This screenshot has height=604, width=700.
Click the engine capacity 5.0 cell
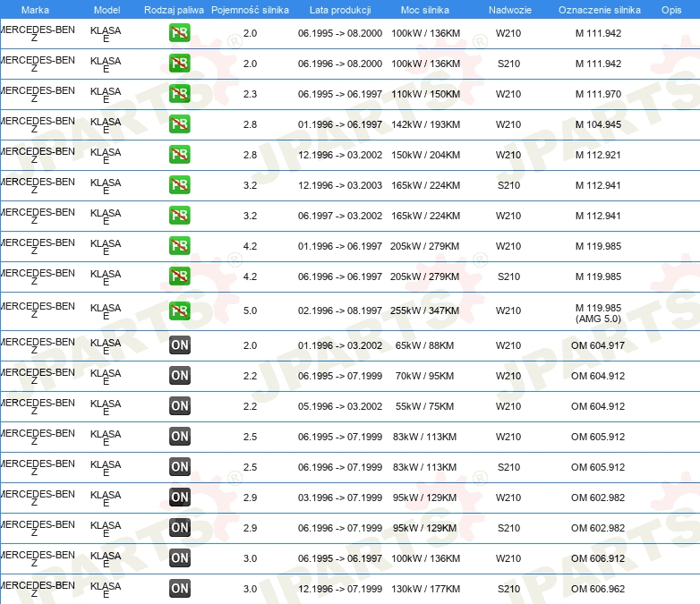(x=250, y=311)
